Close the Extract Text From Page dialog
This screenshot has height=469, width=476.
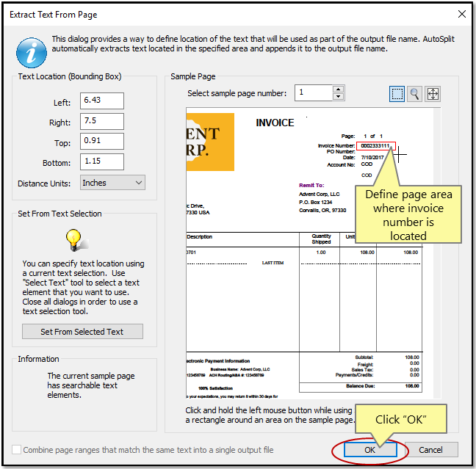click(462, 14)
